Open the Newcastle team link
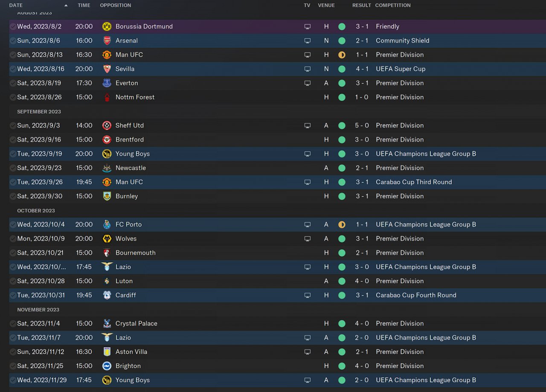 click(131, 168)
